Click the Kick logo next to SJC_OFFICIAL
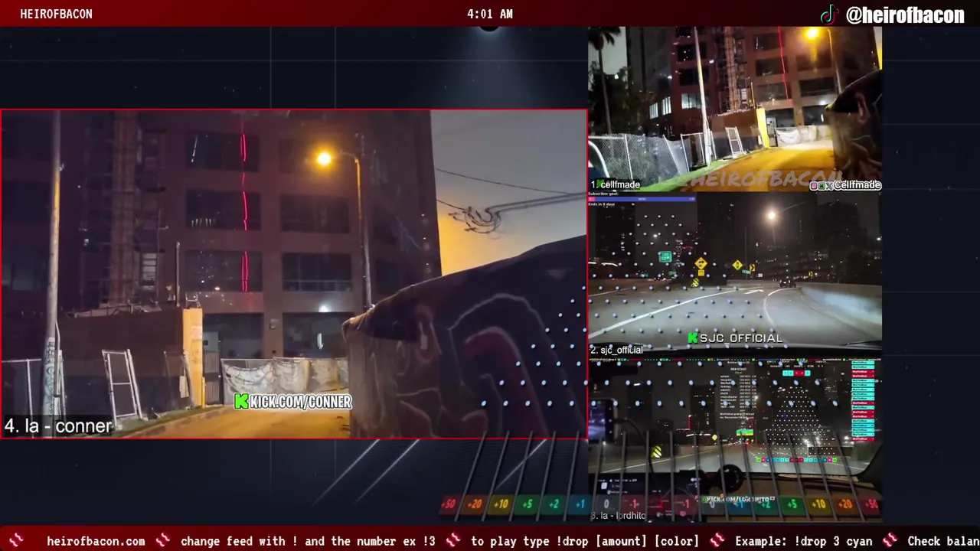Image resolution: width=980 pixels, height=551 pixels. tap(692, 337)
